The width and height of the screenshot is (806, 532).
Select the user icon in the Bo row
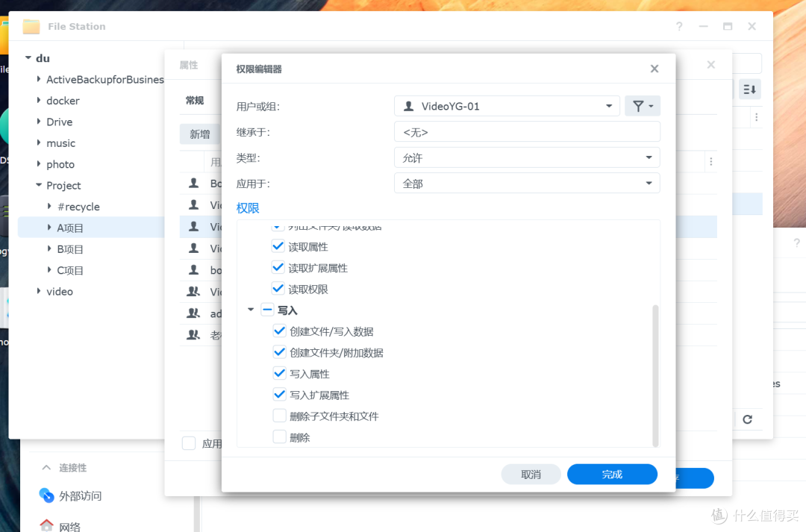pos(194,183)
